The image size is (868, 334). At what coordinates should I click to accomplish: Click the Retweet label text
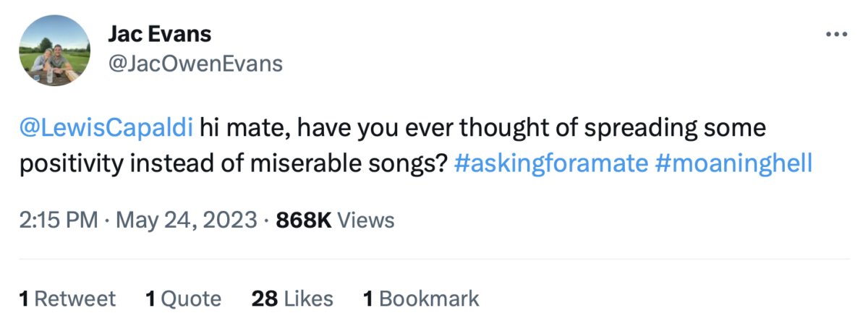75,299
